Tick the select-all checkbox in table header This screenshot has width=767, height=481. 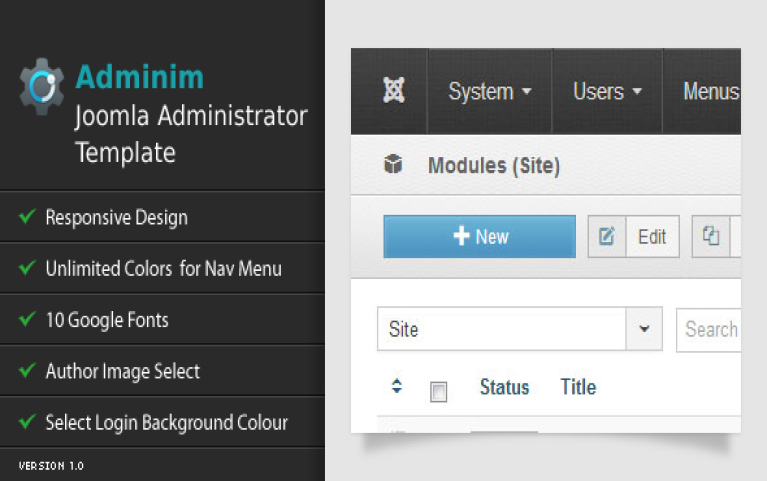click(438, 392)
